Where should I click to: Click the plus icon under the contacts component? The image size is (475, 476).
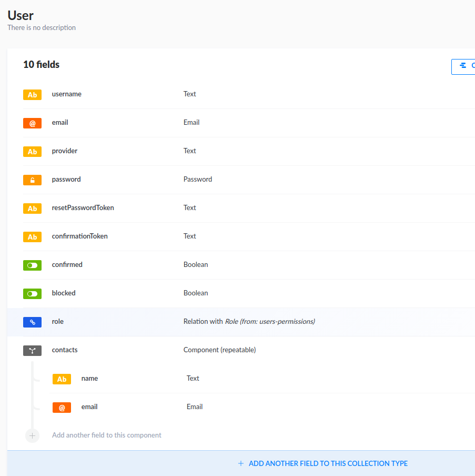pos(32,435)
